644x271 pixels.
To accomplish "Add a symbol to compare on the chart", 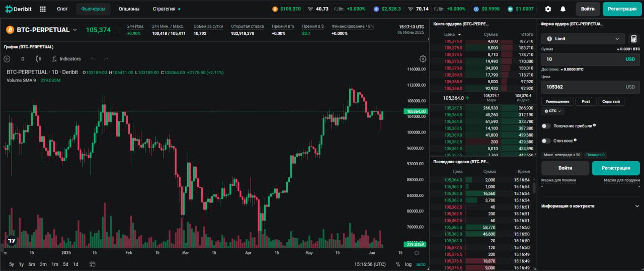I will [x=7, y=59].
